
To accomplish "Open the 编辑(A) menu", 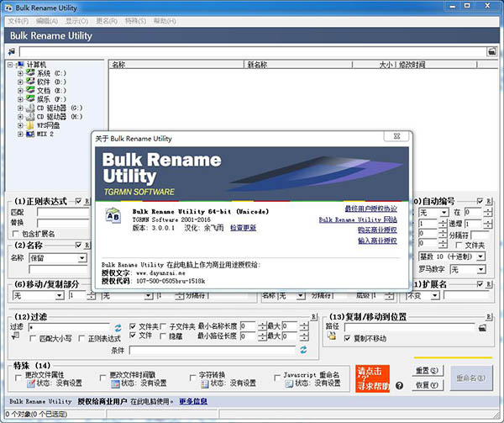I will pyautogui.click(x=47, y=21).
